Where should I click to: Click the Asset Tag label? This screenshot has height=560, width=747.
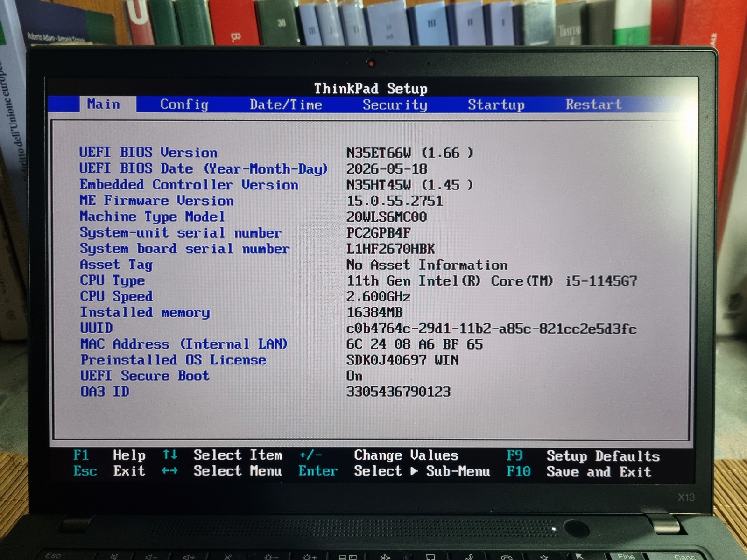[116, 265]
